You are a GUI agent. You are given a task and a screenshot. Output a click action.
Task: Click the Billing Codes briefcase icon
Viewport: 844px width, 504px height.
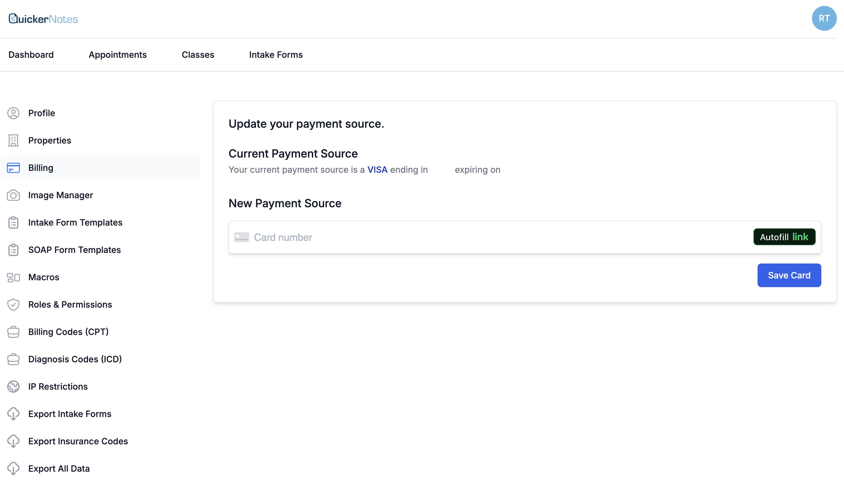tap(13, 332)
